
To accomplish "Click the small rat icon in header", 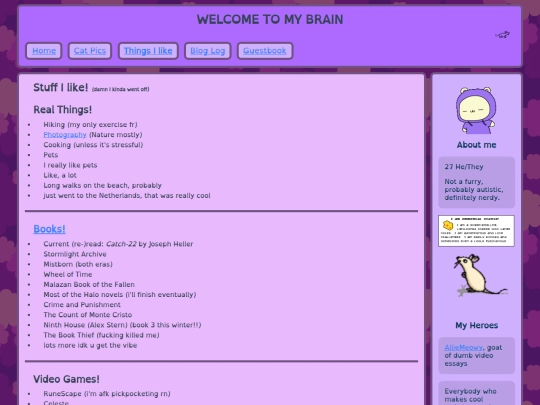I will pyautogui.click(x=502, y=34).
